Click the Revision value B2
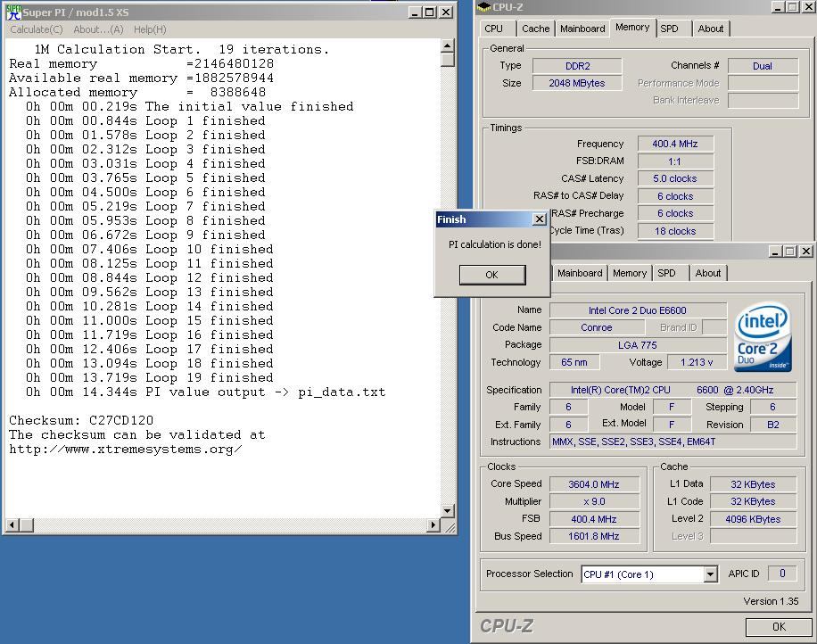This screenshot has width=817, height=644. 773,425
